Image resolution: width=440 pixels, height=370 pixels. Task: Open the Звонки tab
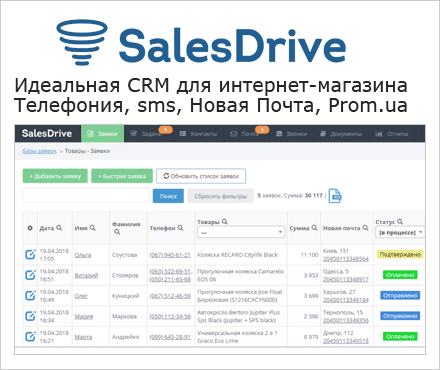point(292,134)
